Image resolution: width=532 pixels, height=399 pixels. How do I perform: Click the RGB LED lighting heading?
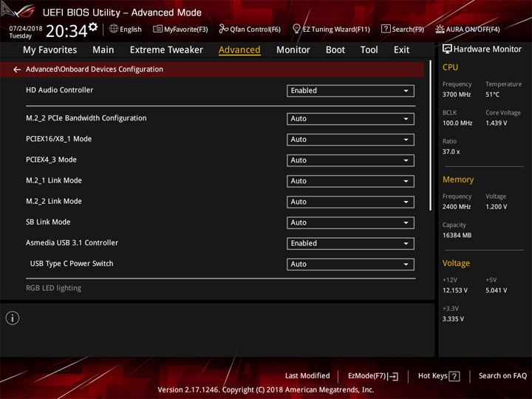[x=54, y=288]
